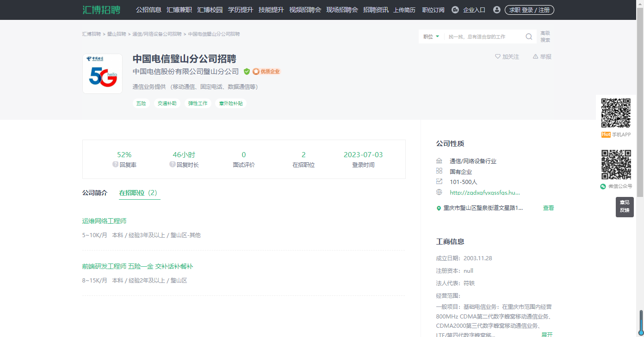
Task: Click the 微信公众号 QR code
Action: click(616, 165)
